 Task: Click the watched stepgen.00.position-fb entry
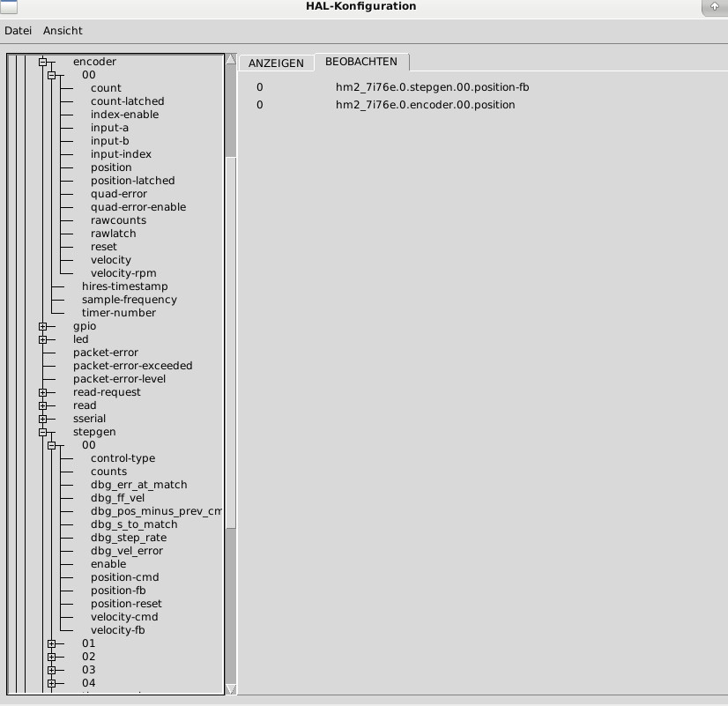[432, 87]
